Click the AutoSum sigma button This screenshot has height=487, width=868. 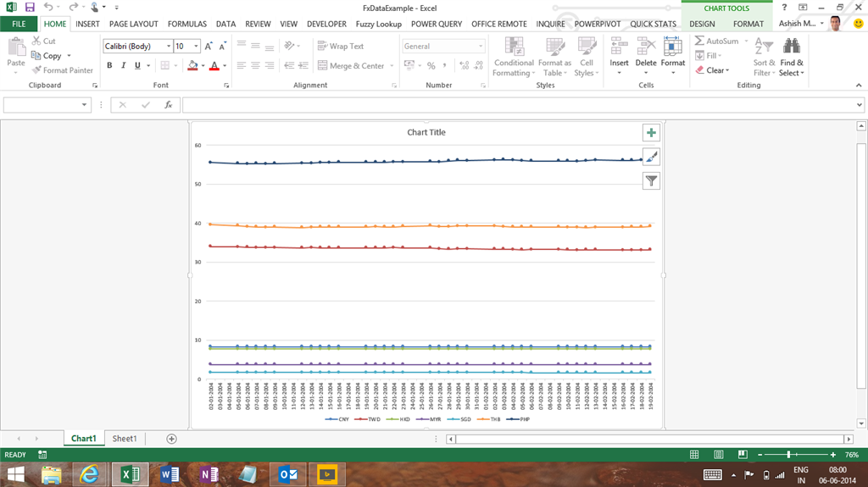pos(717,41)
